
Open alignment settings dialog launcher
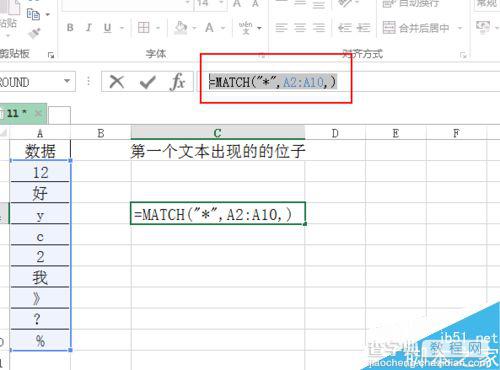(x=463, y=55)
